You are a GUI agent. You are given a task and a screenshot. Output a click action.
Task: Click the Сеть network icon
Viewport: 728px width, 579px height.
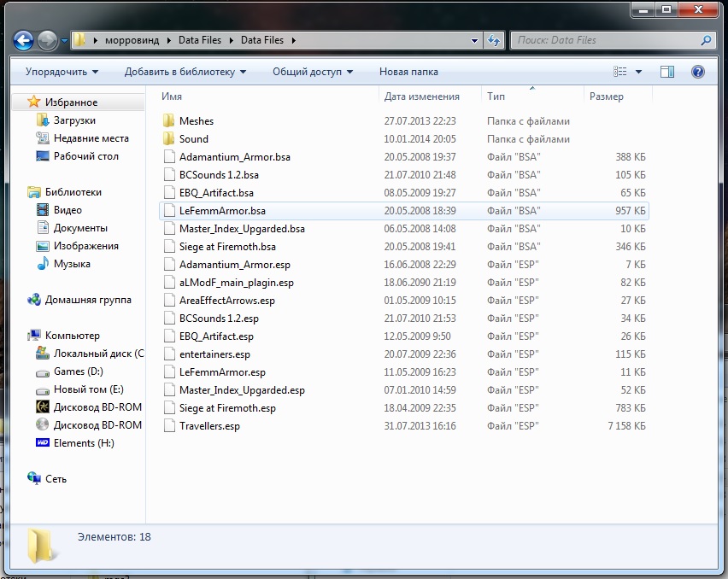coord(33,478)
